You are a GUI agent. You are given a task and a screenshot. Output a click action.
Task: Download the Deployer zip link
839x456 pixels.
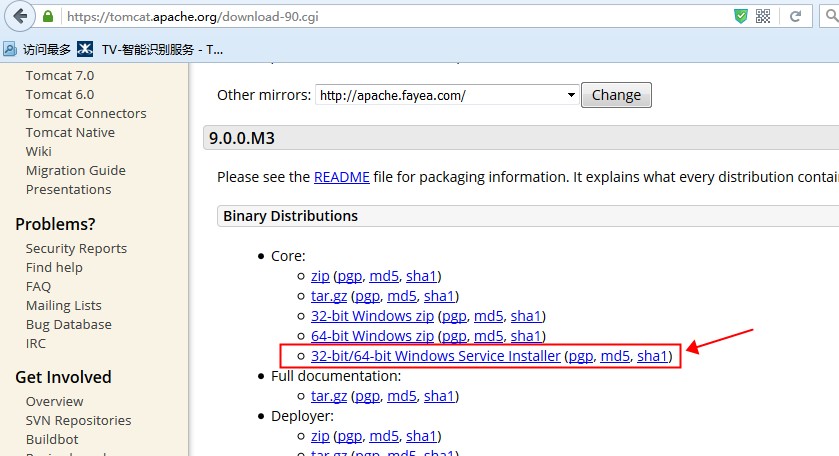coord(320,436)
